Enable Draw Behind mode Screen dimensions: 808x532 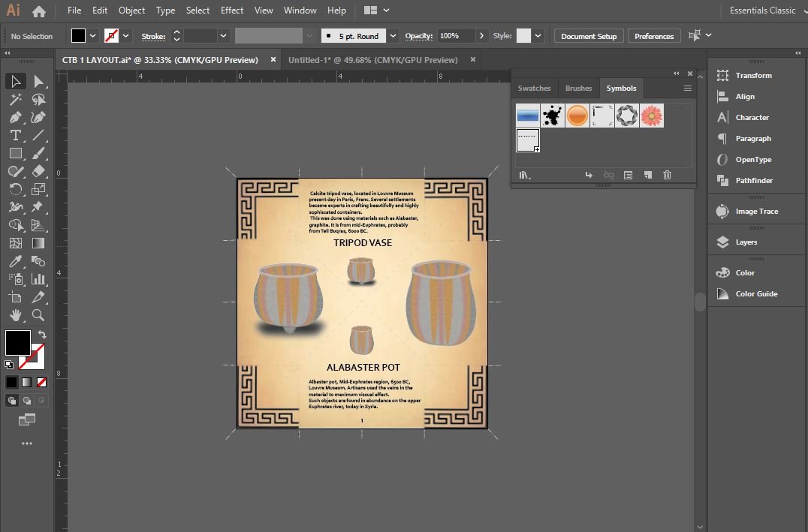pyautogui.click(x=26, y=401)
